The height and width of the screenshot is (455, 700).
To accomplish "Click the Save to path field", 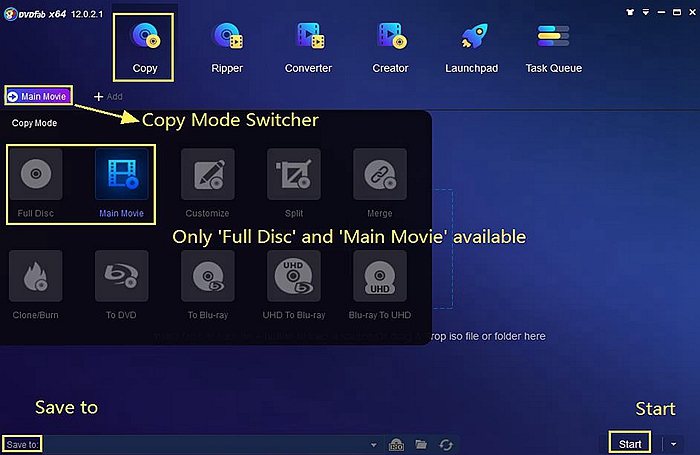I will [x=213, y=445].
